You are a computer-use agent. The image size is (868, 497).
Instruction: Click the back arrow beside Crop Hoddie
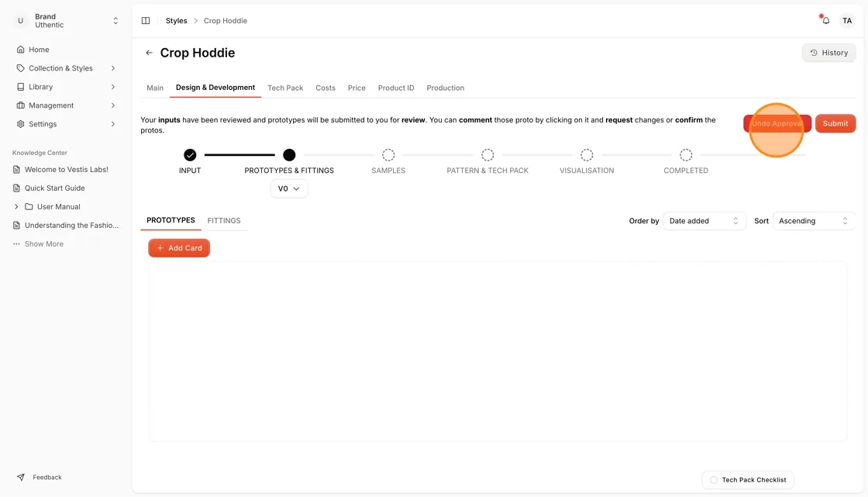point(149,53)
